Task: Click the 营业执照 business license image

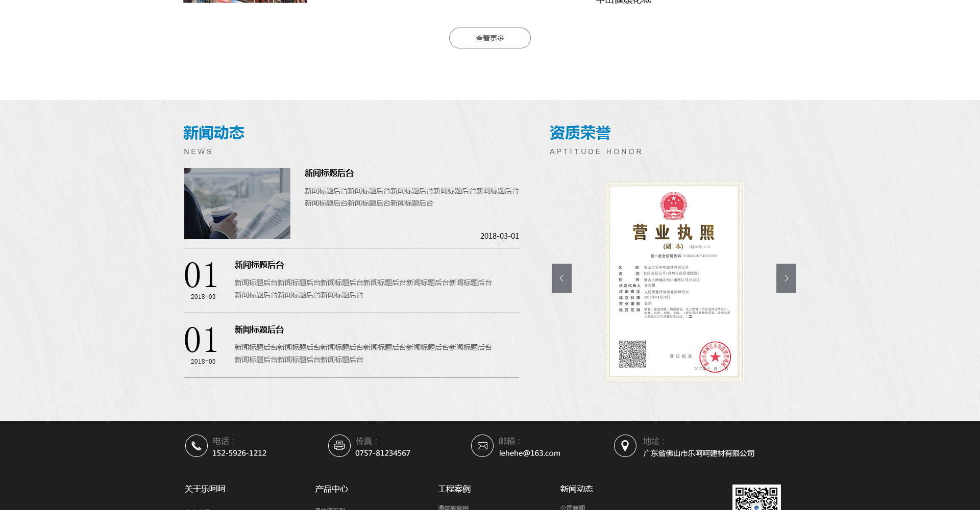Action: tap(674, 281)
